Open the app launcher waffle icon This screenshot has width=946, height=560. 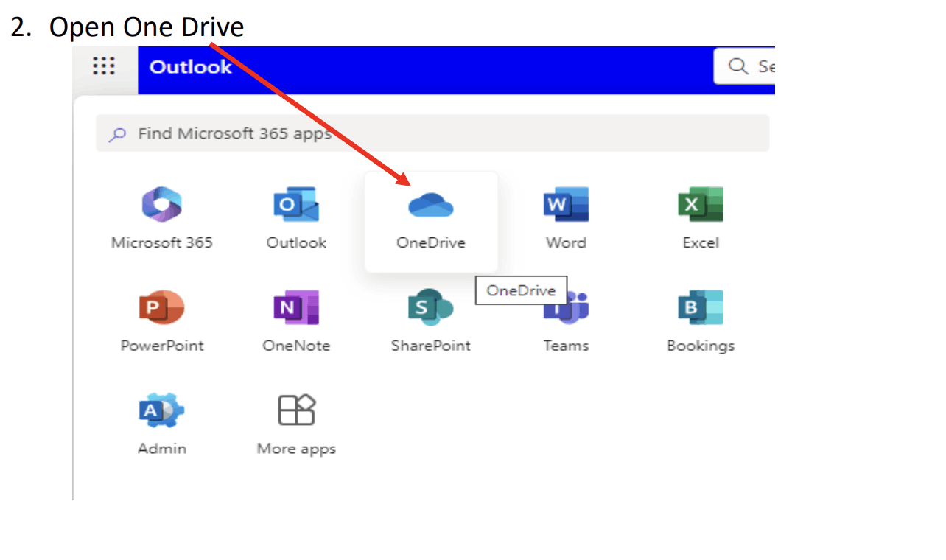pyautogui.click(x=104, y=66)
